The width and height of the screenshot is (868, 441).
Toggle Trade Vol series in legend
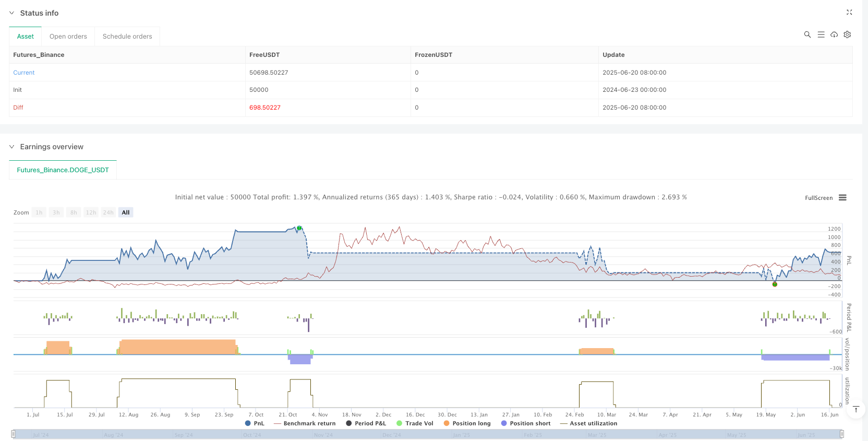(x=415, y=423)
